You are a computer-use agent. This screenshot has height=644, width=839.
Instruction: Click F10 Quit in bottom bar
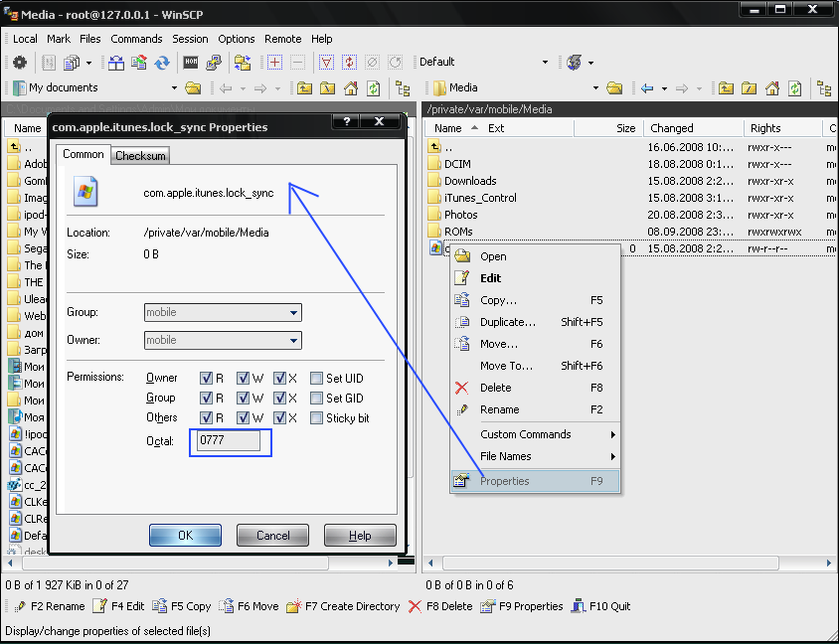pyautogui.click(x=600, y=606)
